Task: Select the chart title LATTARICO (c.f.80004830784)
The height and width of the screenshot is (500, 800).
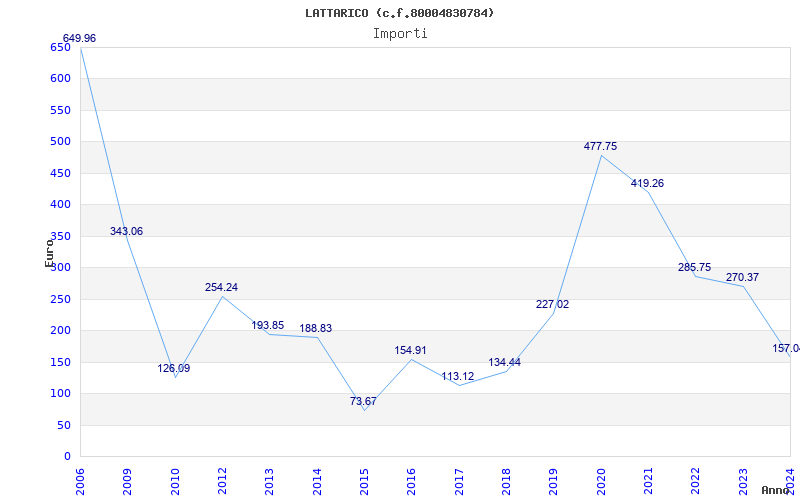Action: coord(399,13)
